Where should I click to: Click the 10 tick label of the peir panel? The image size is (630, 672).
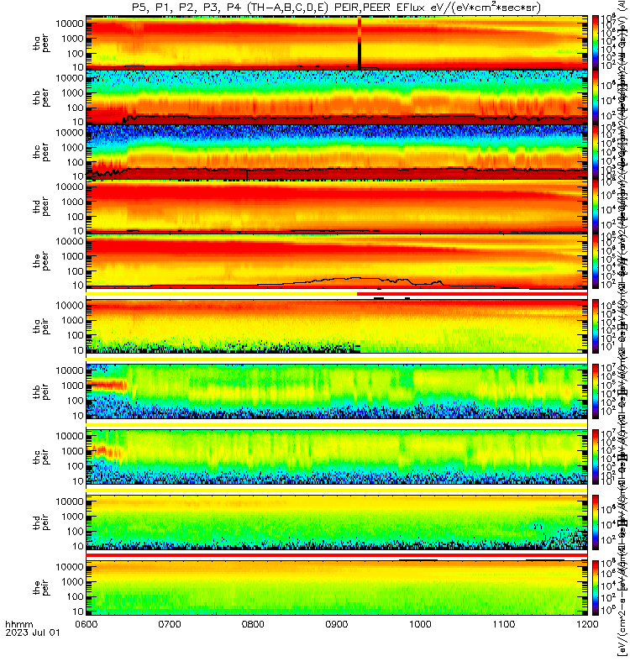(78, 612)
